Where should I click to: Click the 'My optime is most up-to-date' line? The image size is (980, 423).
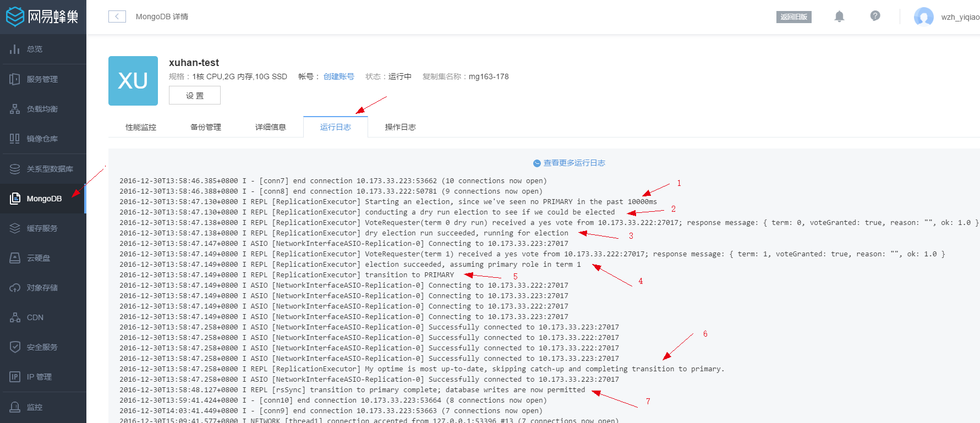(x=422, y=369)
